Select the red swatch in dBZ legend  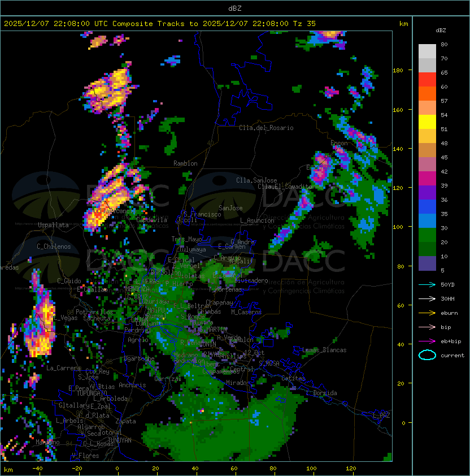[427, 80]
